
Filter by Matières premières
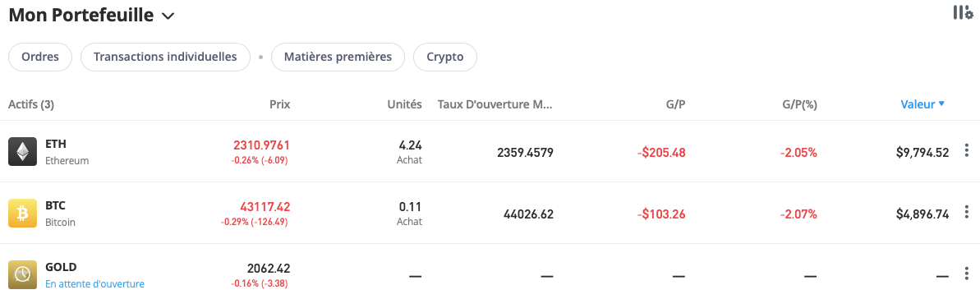(338, 57)
